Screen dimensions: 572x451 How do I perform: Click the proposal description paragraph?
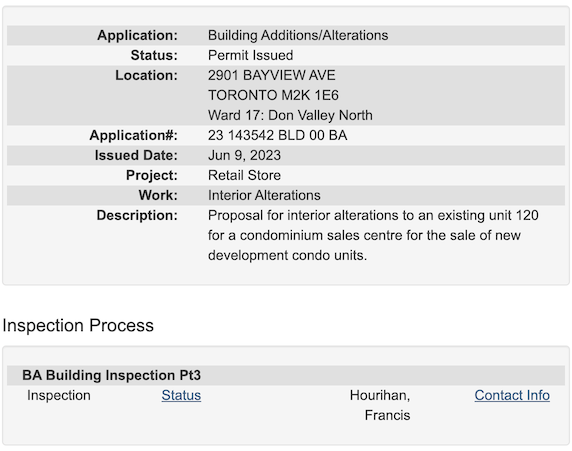pyautogui.click(x=373, y=235)
